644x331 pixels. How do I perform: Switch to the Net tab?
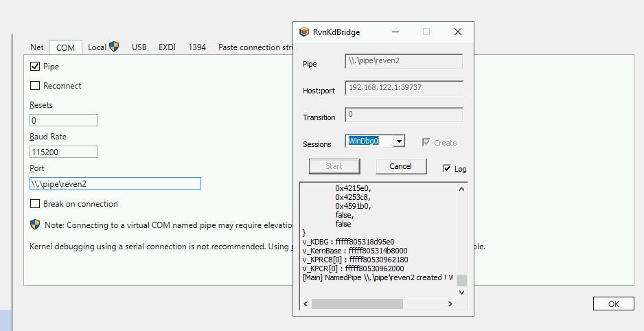point(36,47)
